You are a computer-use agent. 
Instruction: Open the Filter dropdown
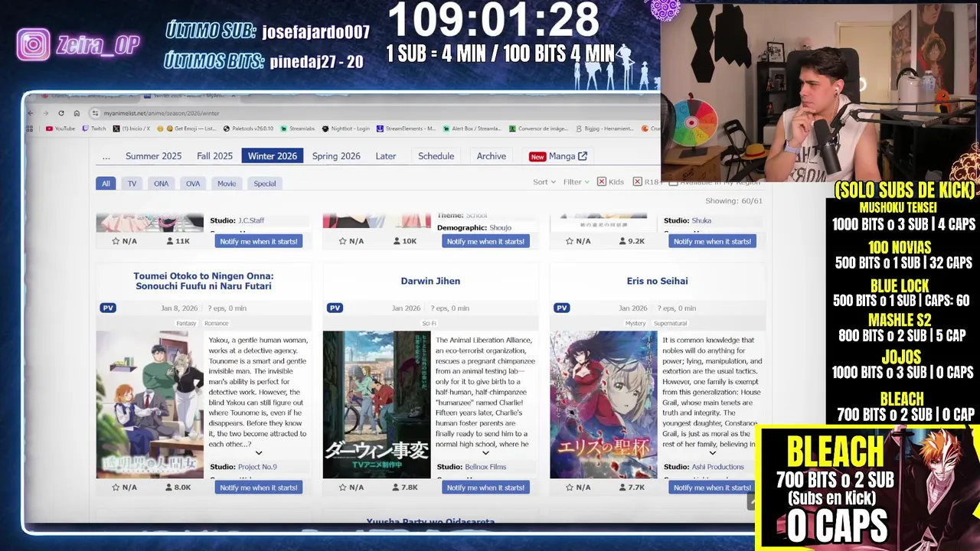[576, 182]
